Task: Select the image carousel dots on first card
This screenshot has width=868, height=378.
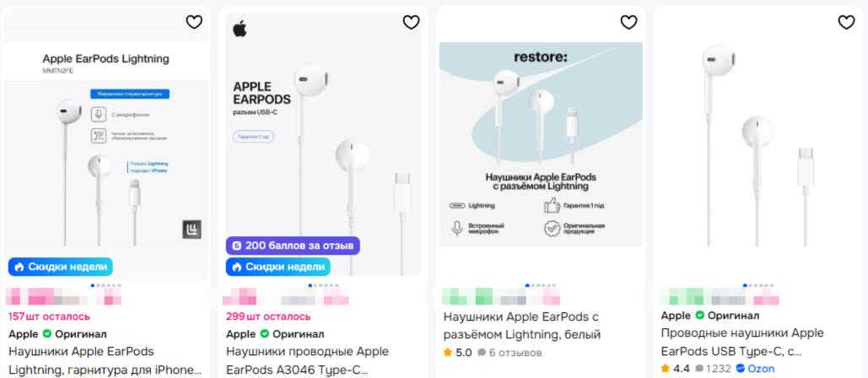Action: [x=105, y=285]
